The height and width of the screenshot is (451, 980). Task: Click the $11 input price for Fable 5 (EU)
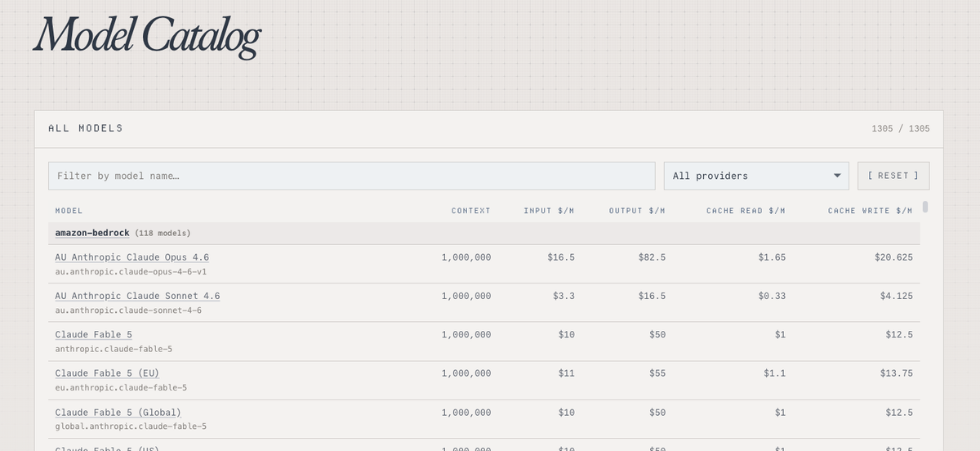[567, 373]
